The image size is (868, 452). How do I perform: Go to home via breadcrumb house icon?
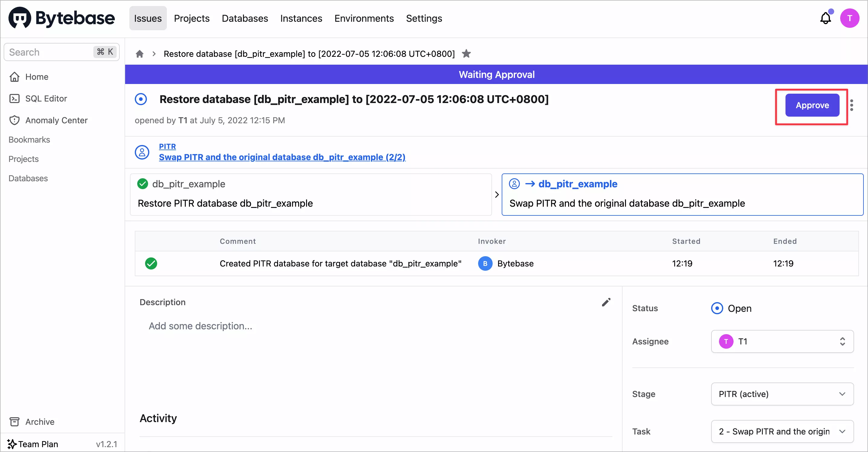(140, 54)
